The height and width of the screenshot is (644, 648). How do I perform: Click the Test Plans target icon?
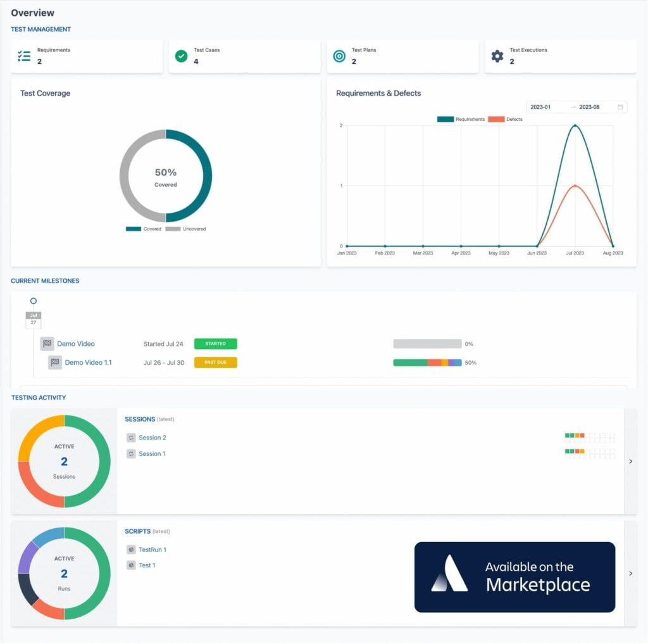pos(339,55)
